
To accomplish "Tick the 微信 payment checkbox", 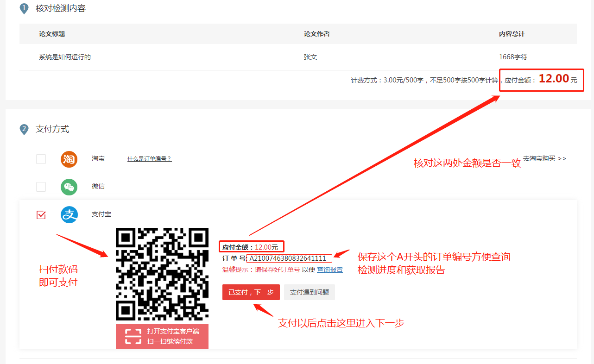I will [x=41, y=187].
